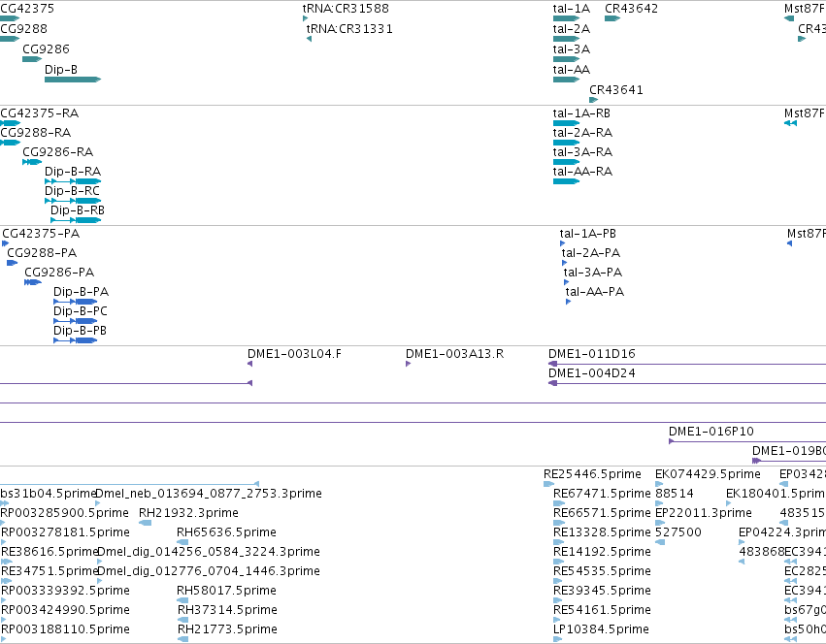Select the DME1-003A13.R BAC end label
Image resolution: width=826 pixels, height=644 pixels.
tap(454, 354)
